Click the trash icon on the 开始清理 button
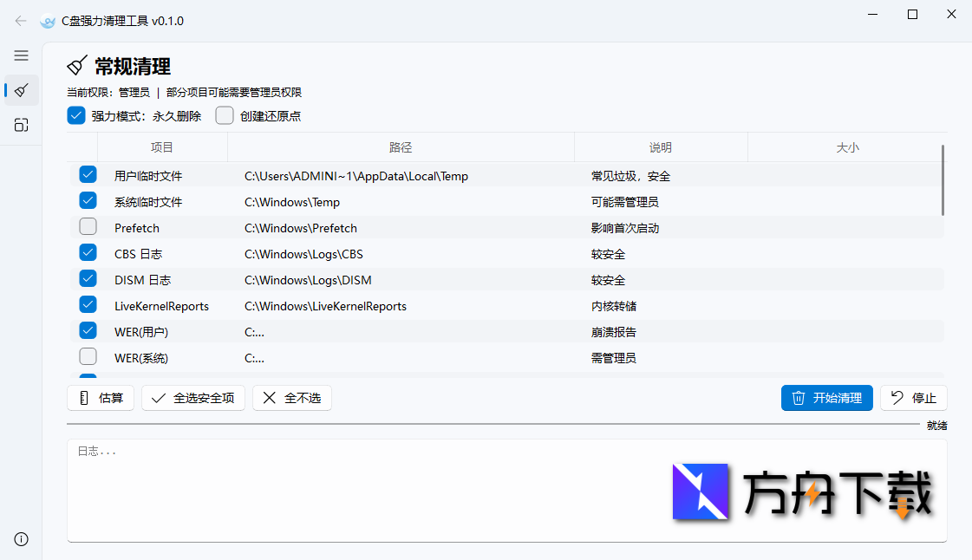This screenshot has height=560, width=972. (798, 398)
